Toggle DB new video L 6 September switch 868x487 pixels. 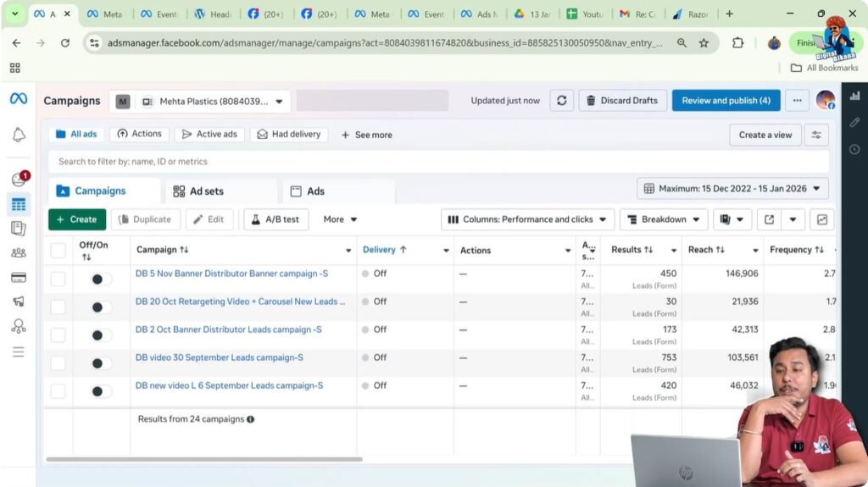[x=100, y=391]
